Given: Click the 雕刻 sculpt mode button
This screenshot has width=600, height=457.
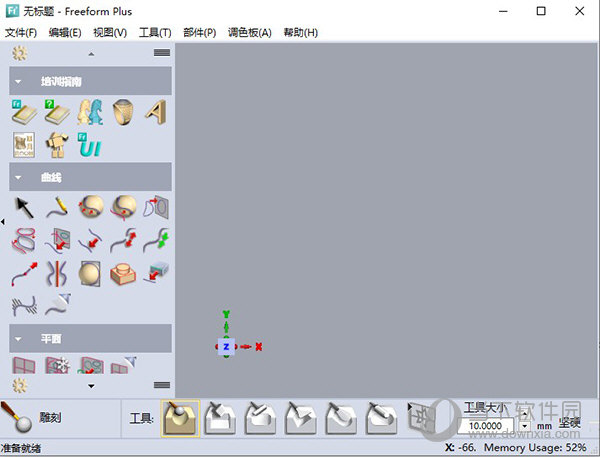Looking at the screenshot, I should pyautogui.click(x=33, y=418).
